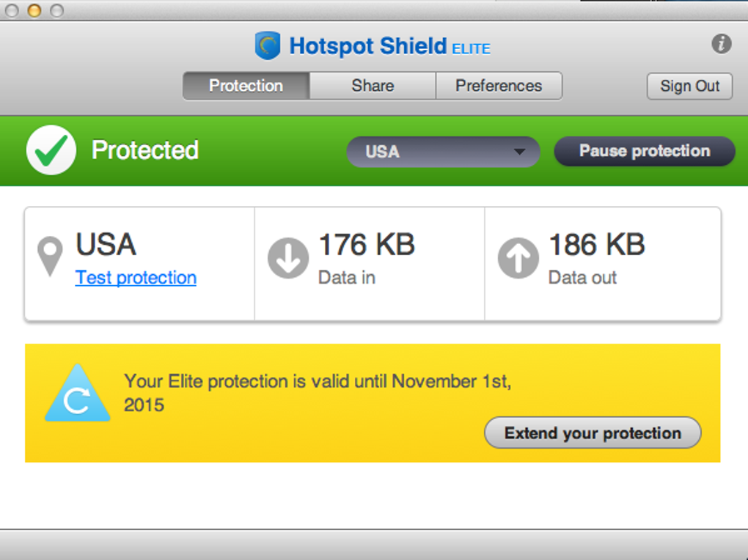Viewport: 748px width, 560px height.
Task: Switch to the Protection tab
Action: [246, 86]
